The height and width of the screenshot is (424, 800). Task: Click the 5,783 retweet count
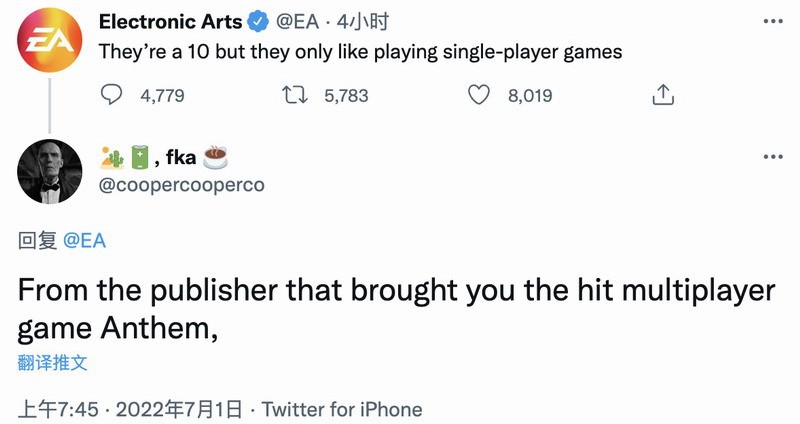tap(345, 95)
